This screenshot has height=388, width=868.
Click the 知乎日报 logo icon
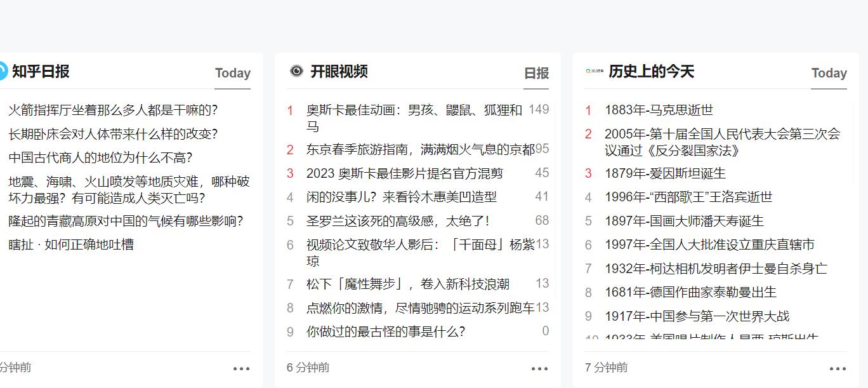[3, 71]
